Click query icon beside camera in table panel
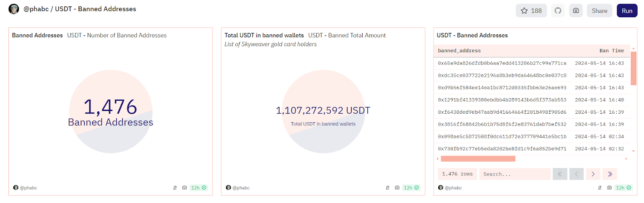This screenshot has height=203, width=644. pyautogui.click(x=600, y=188)
